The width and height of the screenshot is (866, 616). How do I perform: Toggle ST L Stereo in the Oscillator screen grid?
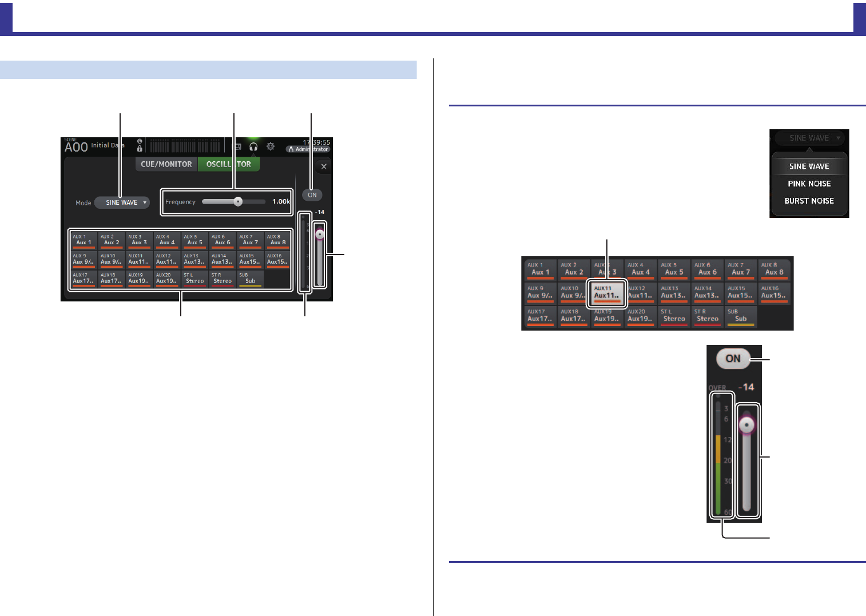pyautogui.click(x=194, y=279)
